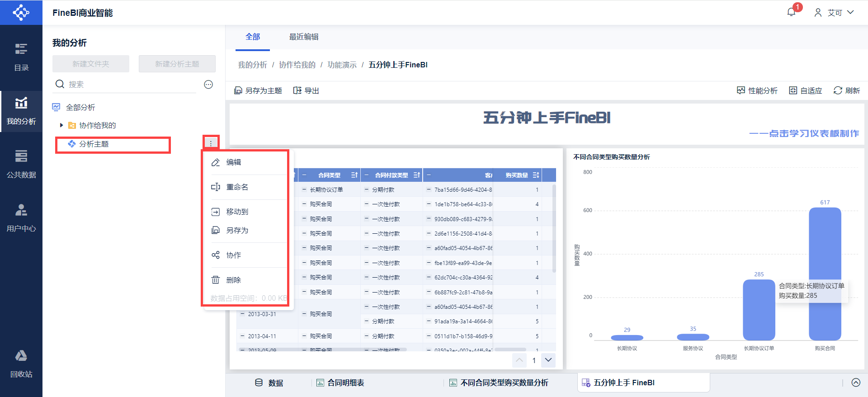The height and width of the screenshot is (397, 868).
Task: Collapse the 长期协议订单 row group
Action: [304, 190]
